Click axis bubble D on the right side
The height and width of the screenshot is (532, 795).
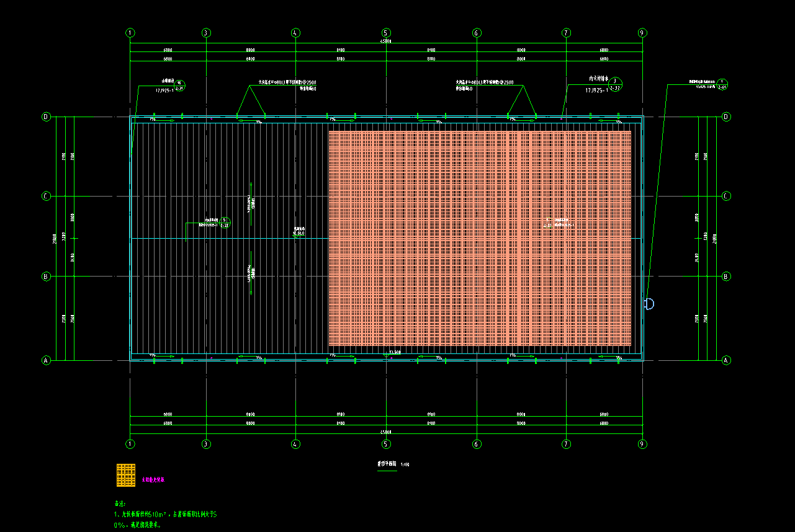tap(726, 117)
